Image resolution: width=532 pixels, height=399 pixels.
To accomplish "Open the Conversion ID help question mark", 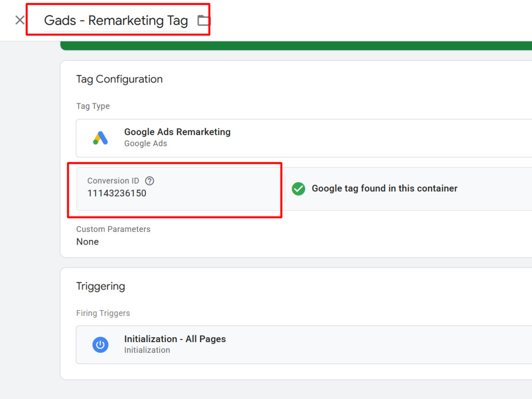I will click(x=149, y=181).
